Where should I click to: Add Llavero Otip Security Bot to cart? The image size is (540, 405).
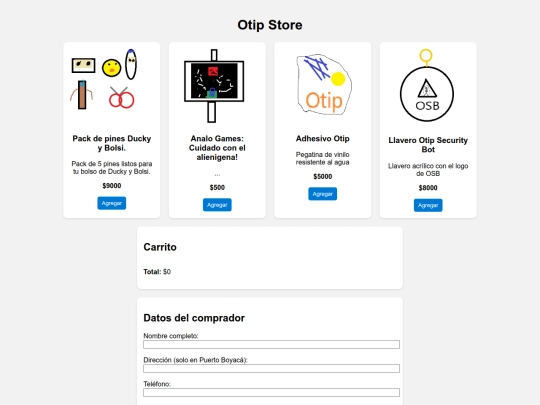click(428, 205)
